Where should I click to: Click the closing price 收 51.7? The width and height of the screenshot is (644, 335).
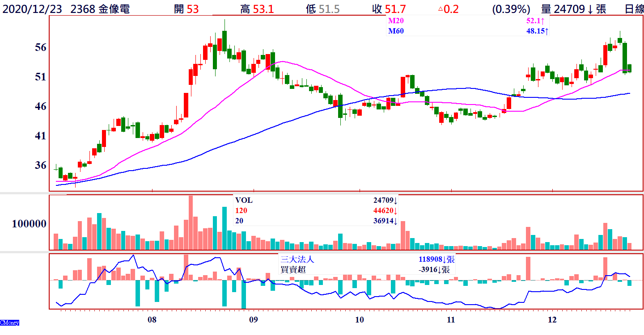389,9
